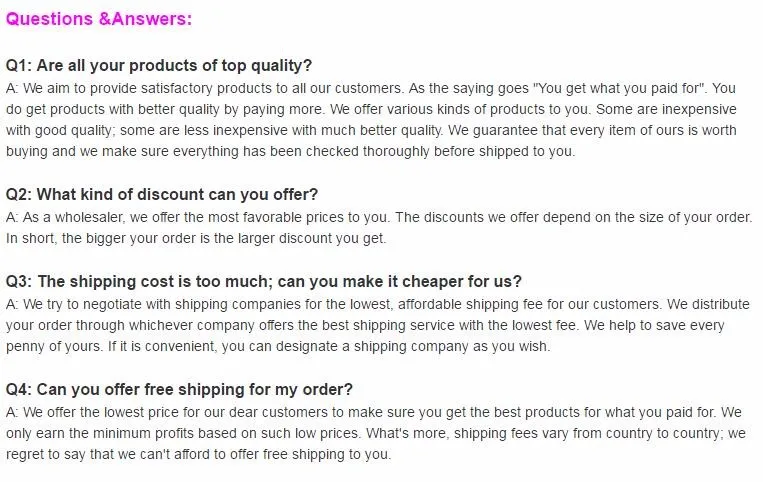The width and height of the screenshot is (763, 482).
Task: Click the 'We offer the lowest price' line
Action: pos(374,412)
